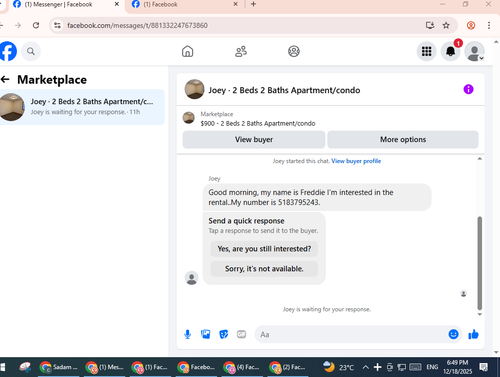Open the Groups icon in top navigation
Screen dimensions: 500x377
pyautogui.click(x=294, y=51)
